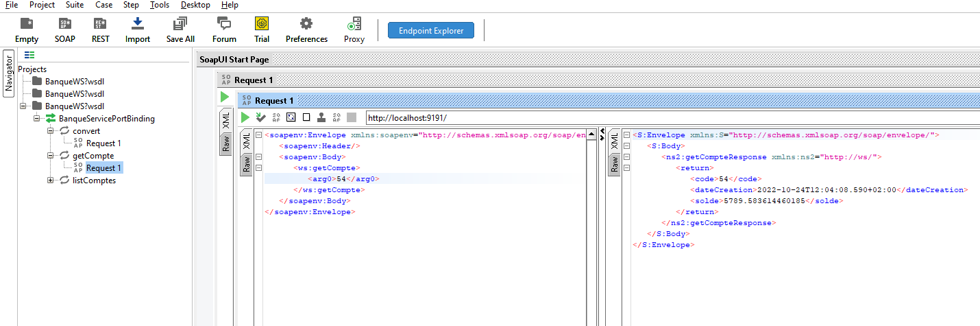Select the second BanqueWS?wsdl project

(x=74, y=94)
